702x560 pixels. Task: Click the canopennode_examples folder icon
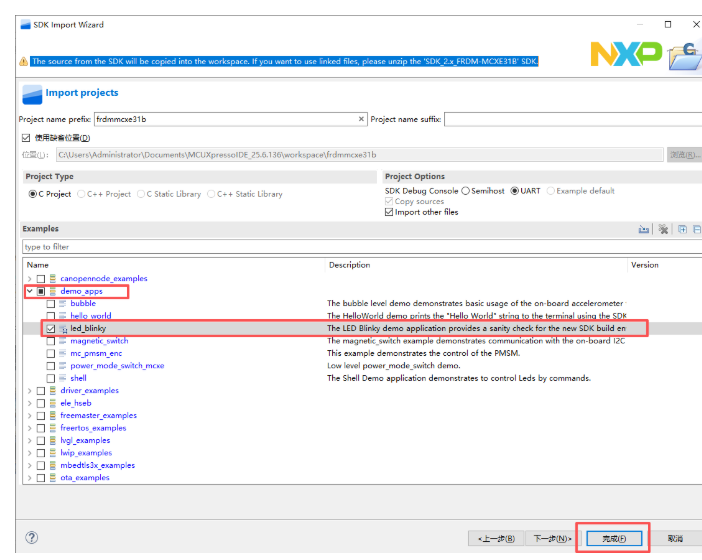pyautogui.click(x=53, y=278)
